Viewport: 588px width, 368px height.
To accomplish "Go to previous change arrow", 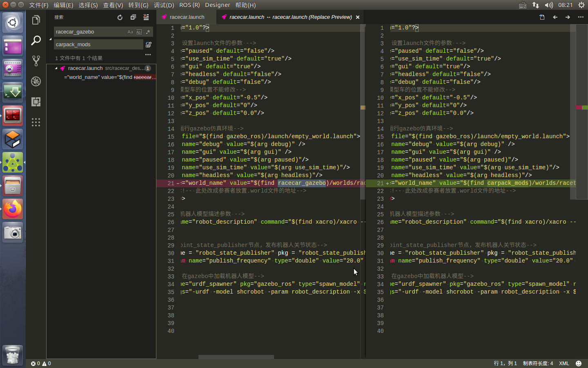I will 555,17.
